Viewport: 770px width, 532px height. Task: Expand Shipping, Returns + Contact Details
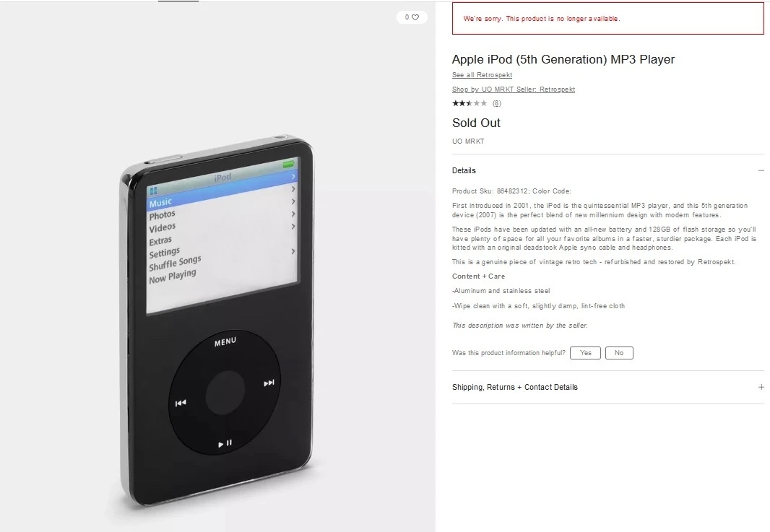pyautogui.click(x=607, y=387)
